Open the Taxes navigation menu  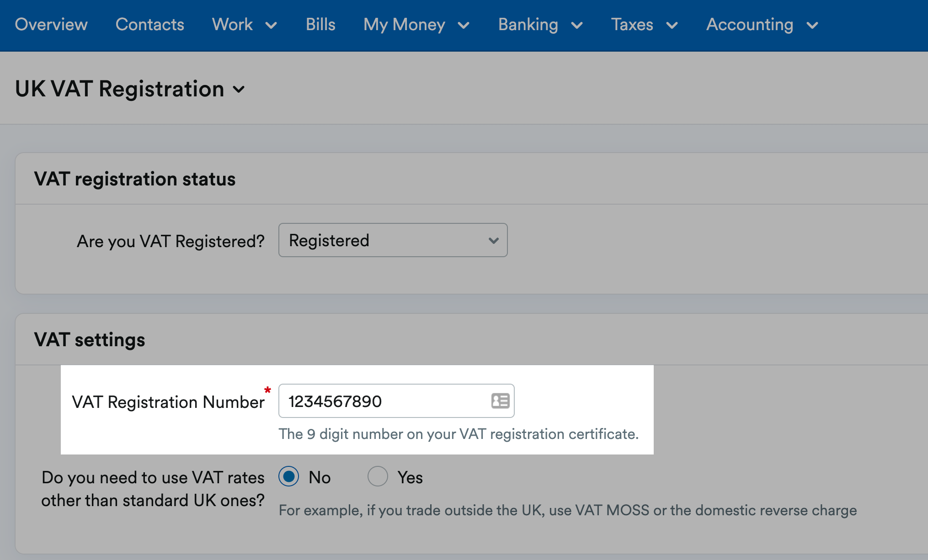pos(632,25)
